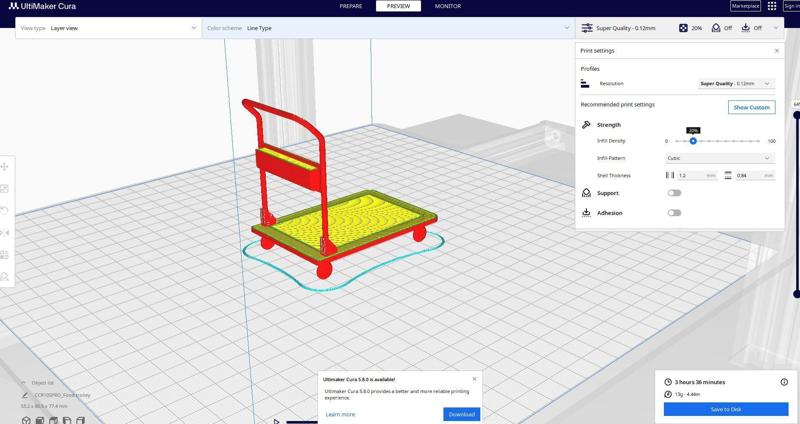The height and width of the screenshot is (424, 800).
Task: Open the Resolution profile dropdown
Action: pos(736,84)
